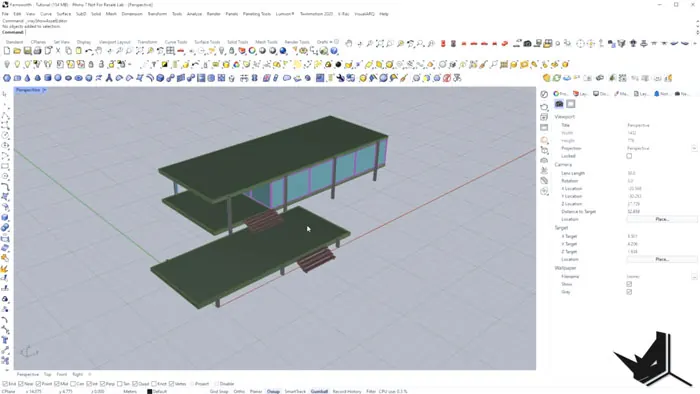
Task: Open the Perspective viewport title dropdown arrow
Action: (x=44, y=90)
